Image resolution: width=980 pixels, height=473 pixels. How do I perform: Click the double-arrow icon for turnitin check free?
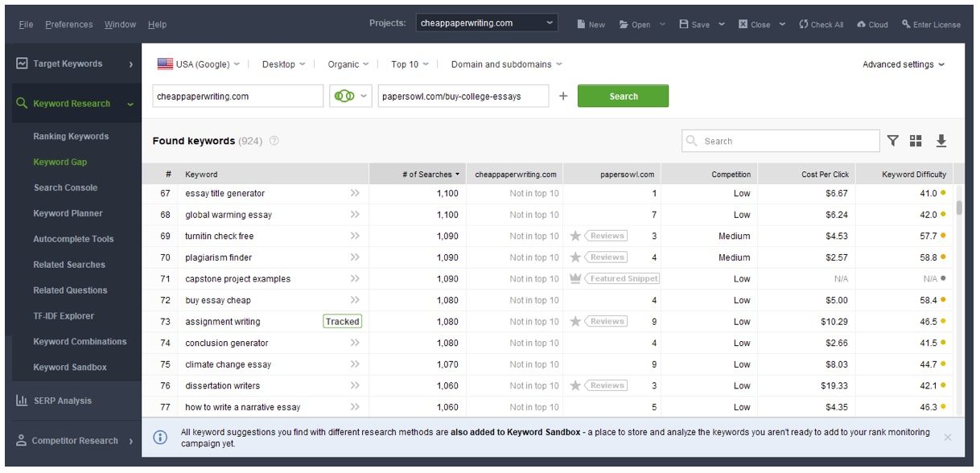355,236
